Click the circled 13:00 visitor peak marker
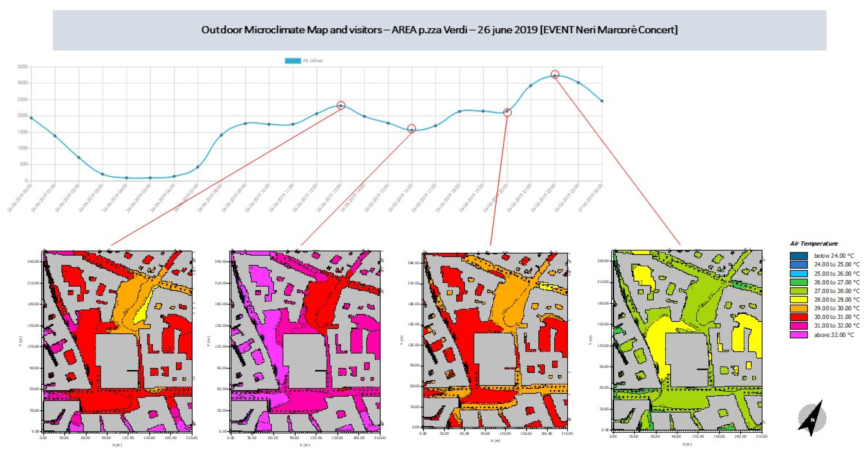This screenshot has height=455, width=868. point(341,106)
